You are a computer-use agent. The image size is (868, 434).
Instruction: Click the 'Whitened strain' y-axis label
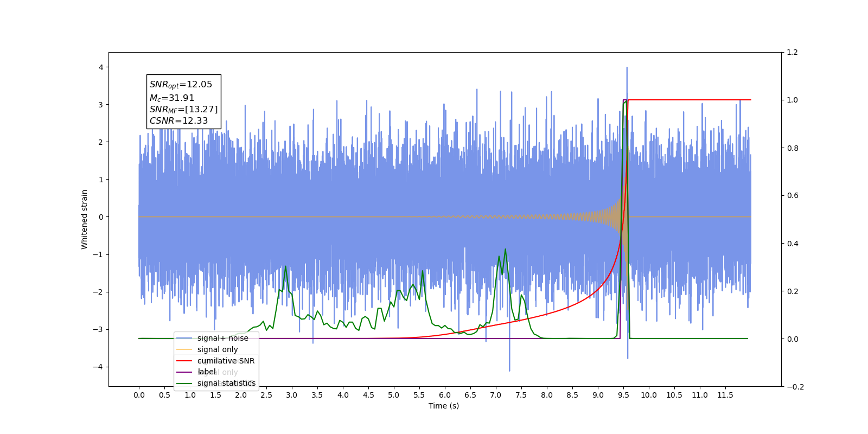84,219
